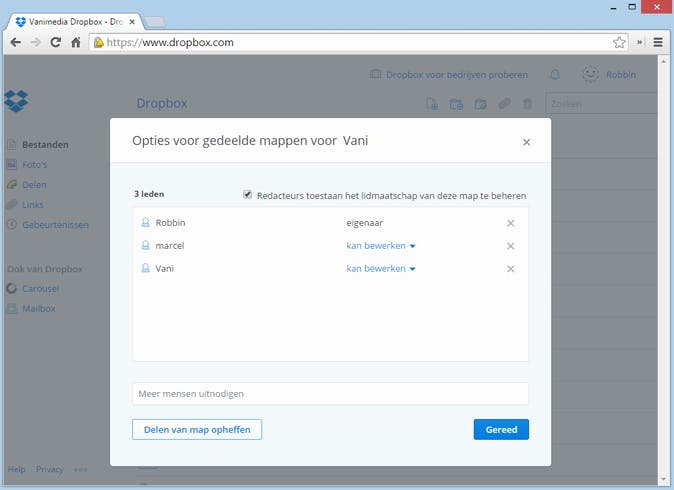Click the browser address bar

[x=357, y=42]
